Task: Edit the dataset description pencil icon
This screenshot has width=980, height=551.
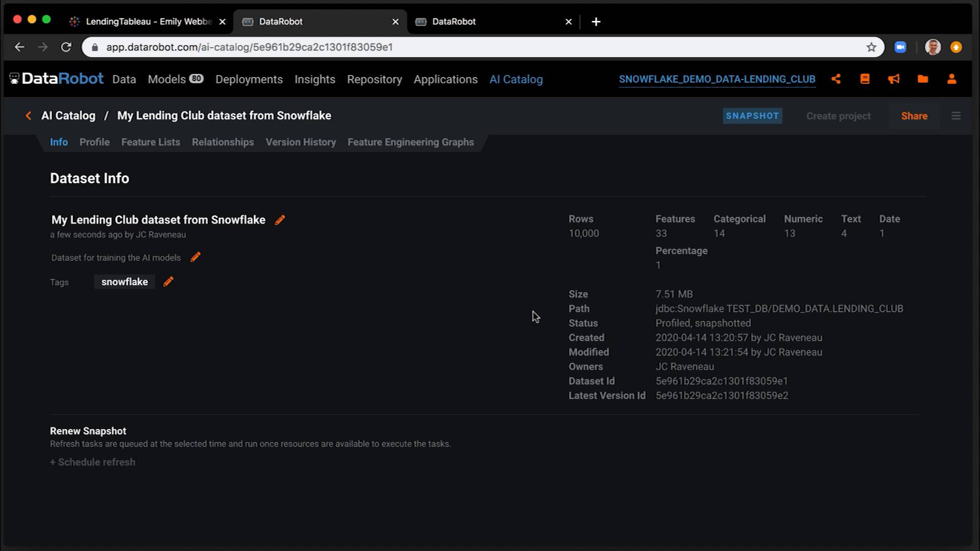Action: 195,257
